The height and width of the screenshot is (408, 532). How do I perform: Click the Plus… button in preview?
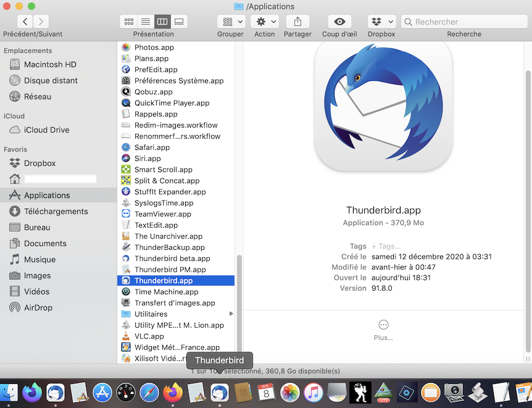tap(383, 330)
